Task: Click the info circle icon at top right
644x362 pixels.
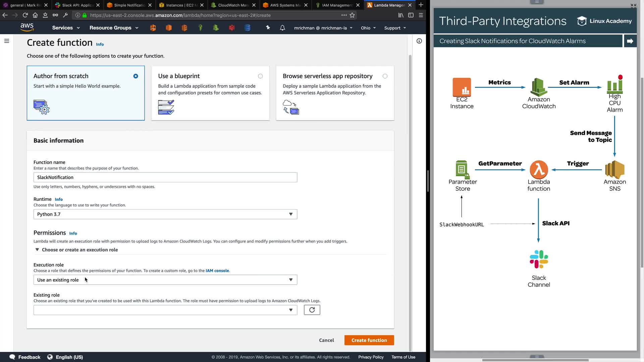Action: coord(419,41)
